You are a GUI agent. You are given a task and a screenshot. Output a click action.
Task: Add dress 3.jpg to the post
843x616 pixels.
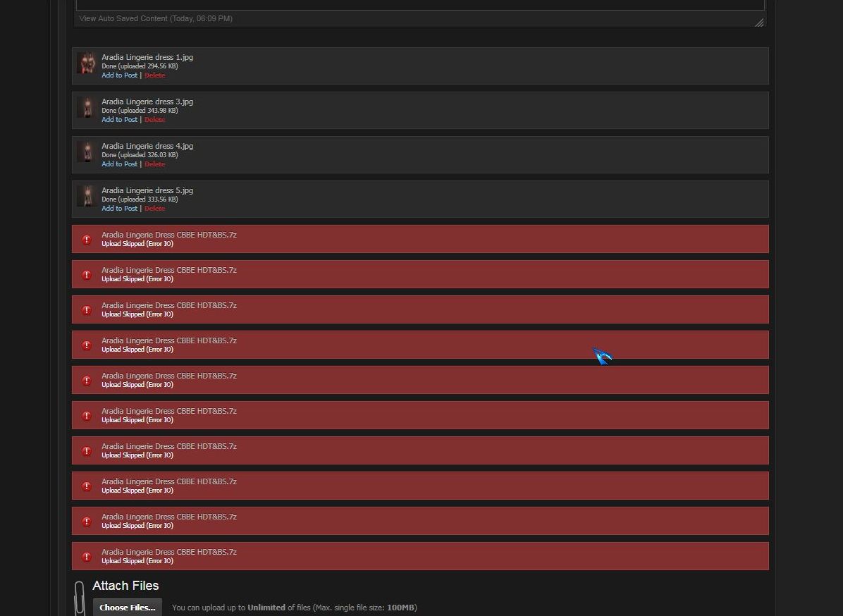click(x=119, y=120)
